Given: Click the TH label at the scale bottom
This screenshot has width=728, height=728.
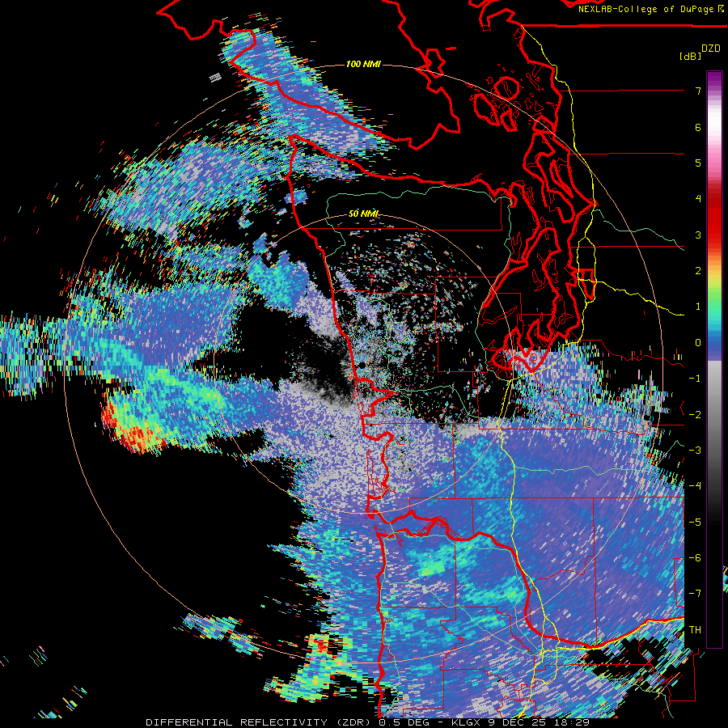Looking at the screenshot, I should coord(695,630).
